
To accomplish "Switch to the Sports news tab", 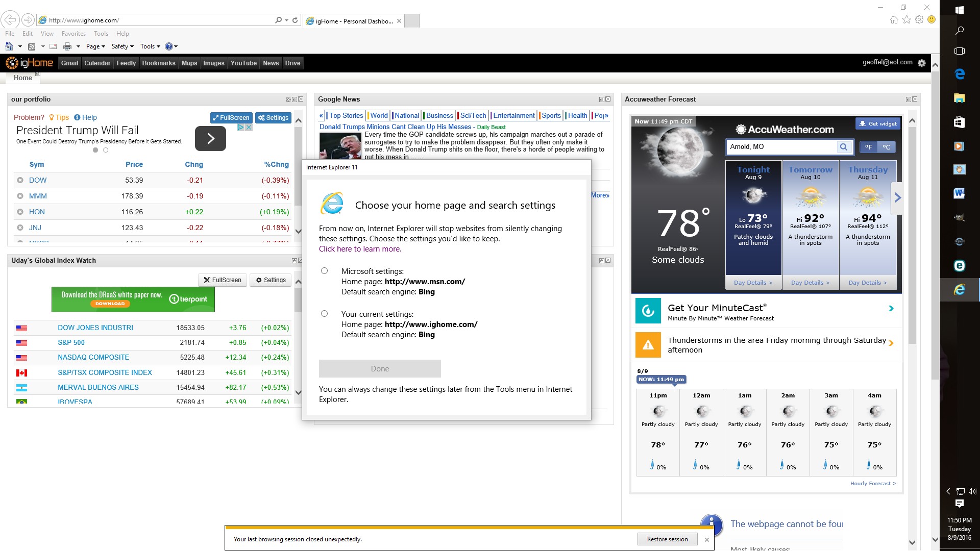I will pos(551,116).
